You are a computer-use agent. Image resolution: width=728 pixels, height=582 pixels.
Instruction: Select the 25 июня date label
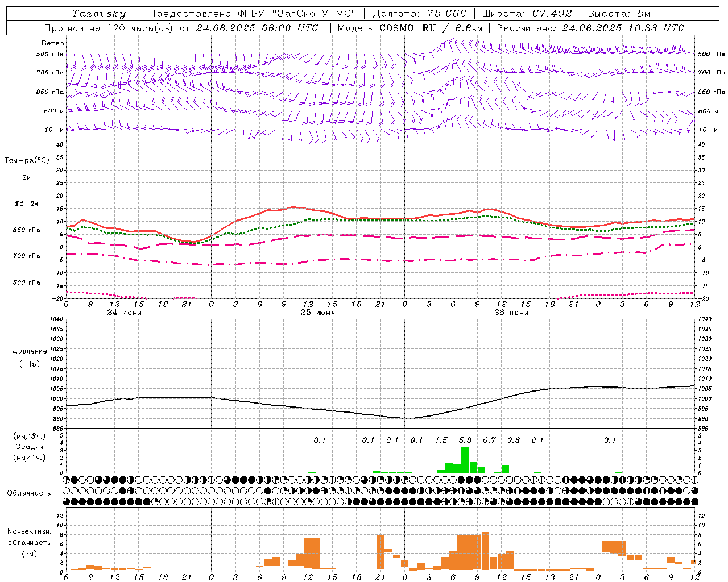318,313
